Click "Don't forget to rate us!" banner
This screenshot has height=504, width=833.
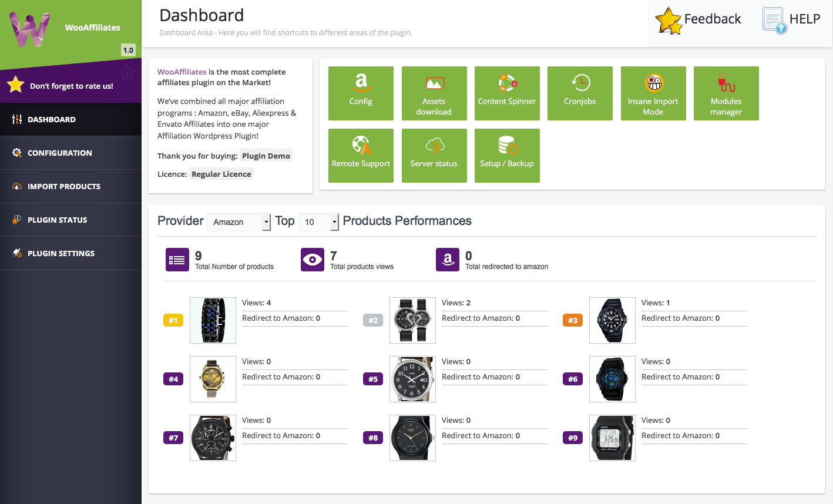coord(71,86)
